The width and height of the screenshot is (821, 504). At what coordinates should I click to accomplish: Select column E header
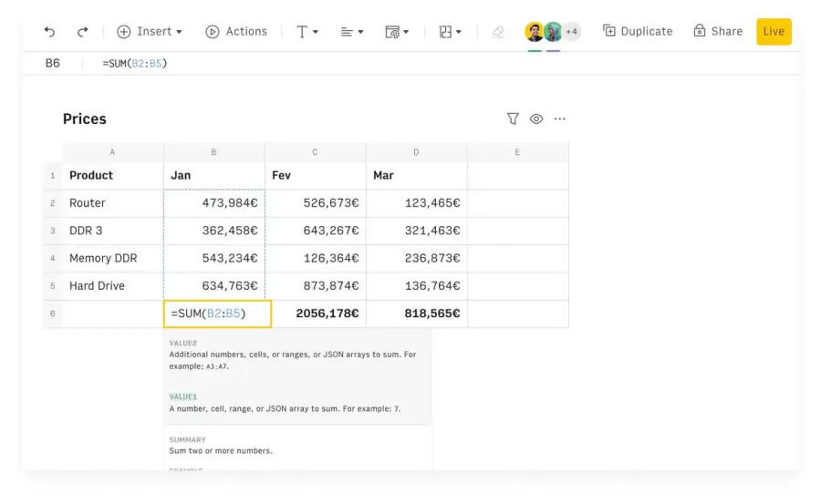518,152
